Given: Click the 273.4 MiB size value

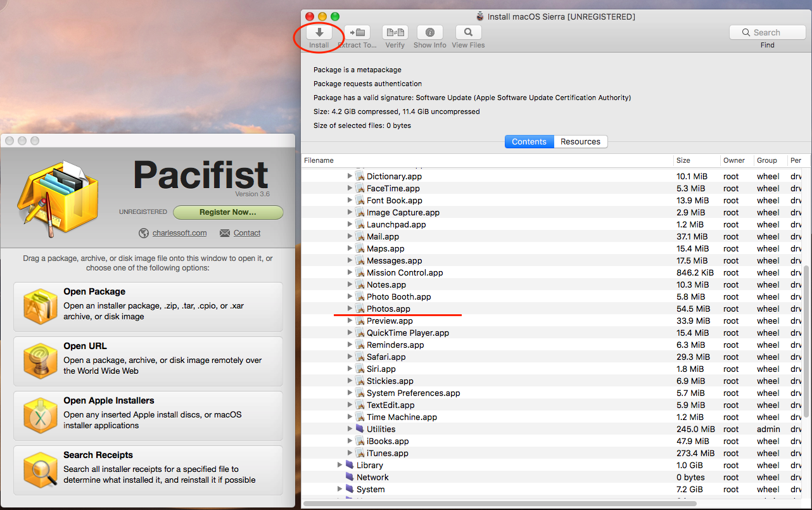Looking at the screenshot, I should click(695, 453).
